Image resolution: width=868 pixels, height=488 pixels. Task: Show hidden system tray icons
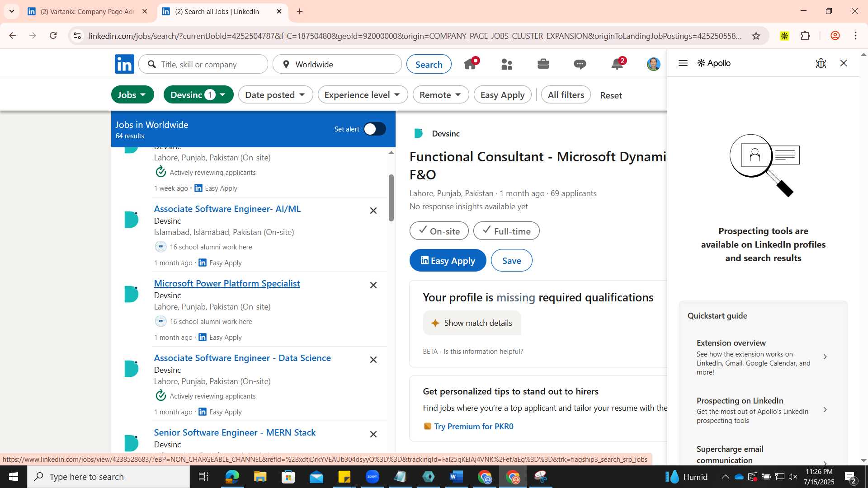click(725, 477)
